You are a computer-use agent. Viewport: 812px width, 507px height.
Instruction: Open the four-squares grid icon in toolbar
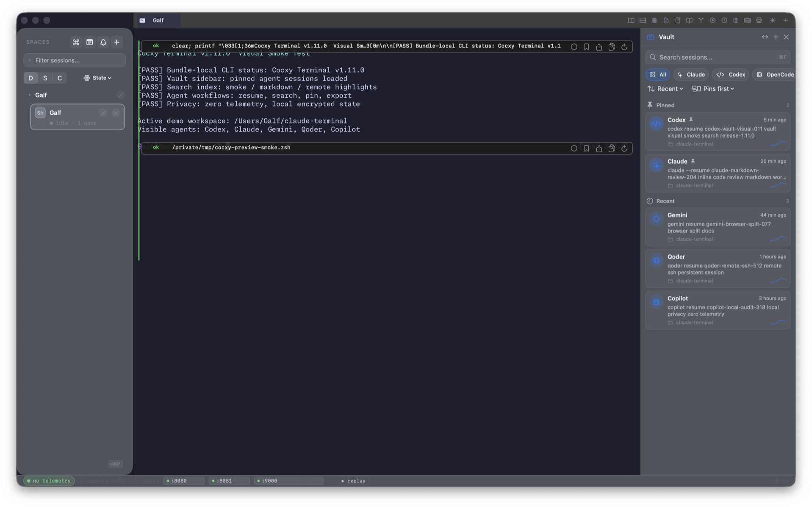[736, 20]
